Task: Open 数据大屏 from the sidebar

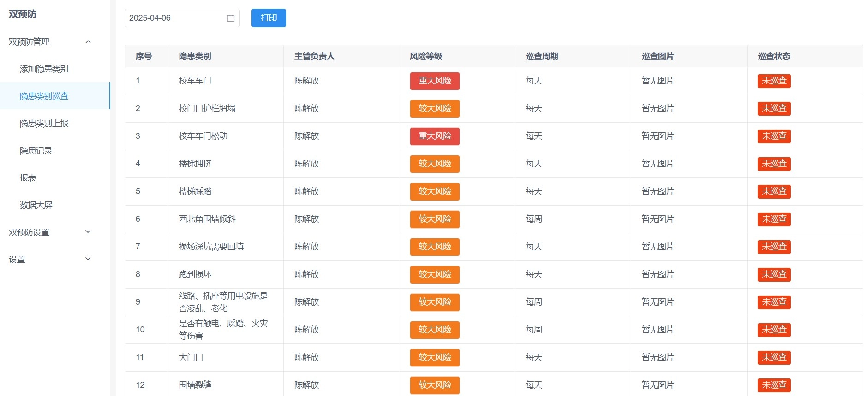Action: [36, 205]
